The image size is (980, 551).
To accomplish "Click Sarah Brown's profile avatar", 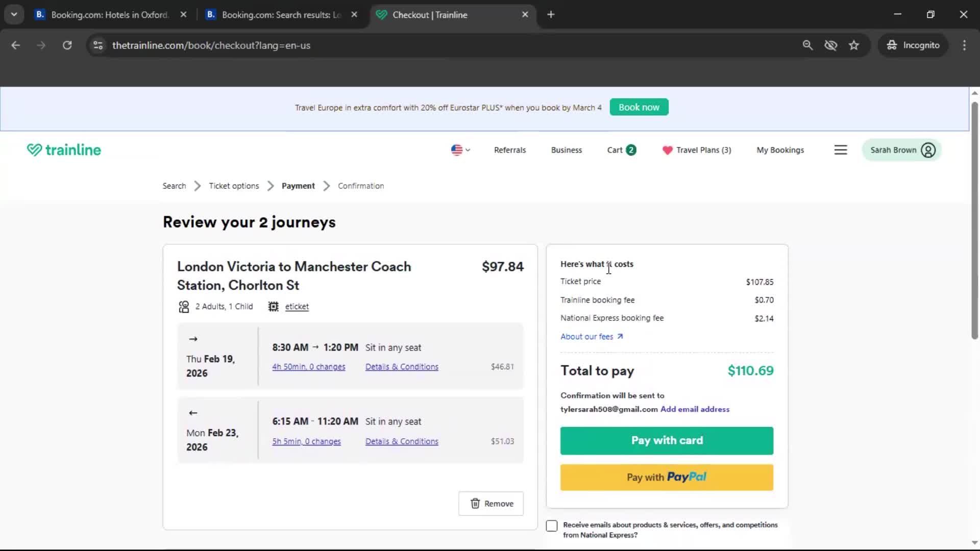I will (x=928, y=149).
